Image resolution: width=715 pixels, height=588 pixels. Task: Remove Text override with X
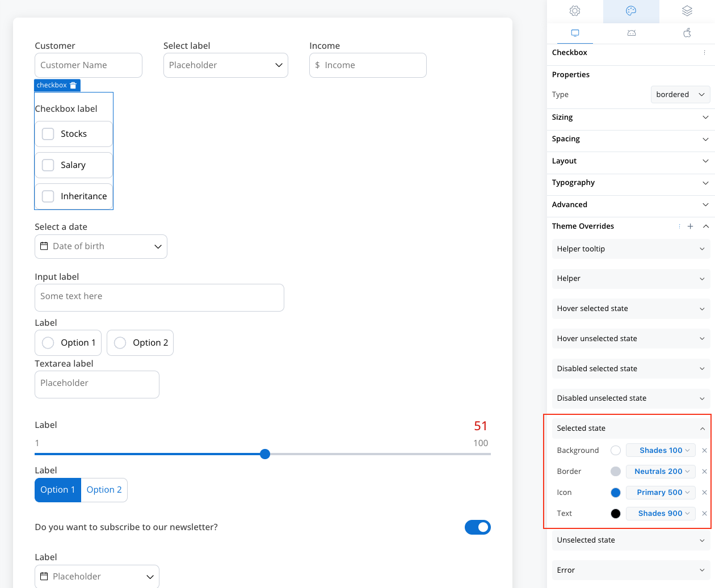click(x=704, y=513)
